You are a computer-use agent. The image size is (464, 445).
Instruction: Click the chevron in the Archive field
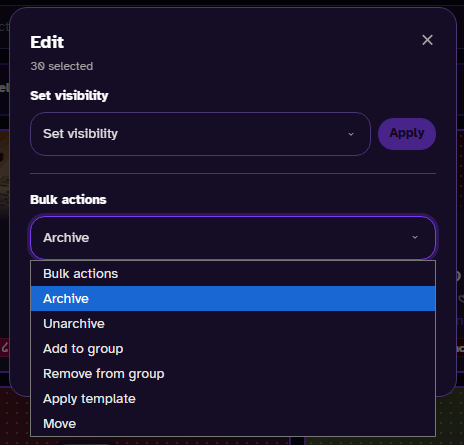pos(415,237)
